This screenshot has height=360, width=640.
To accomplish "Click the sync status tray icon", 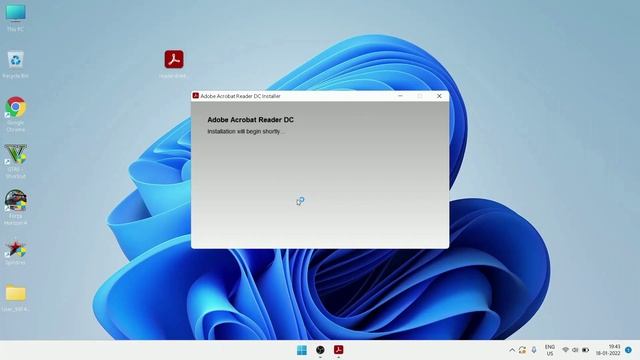I will pos(522,350).
